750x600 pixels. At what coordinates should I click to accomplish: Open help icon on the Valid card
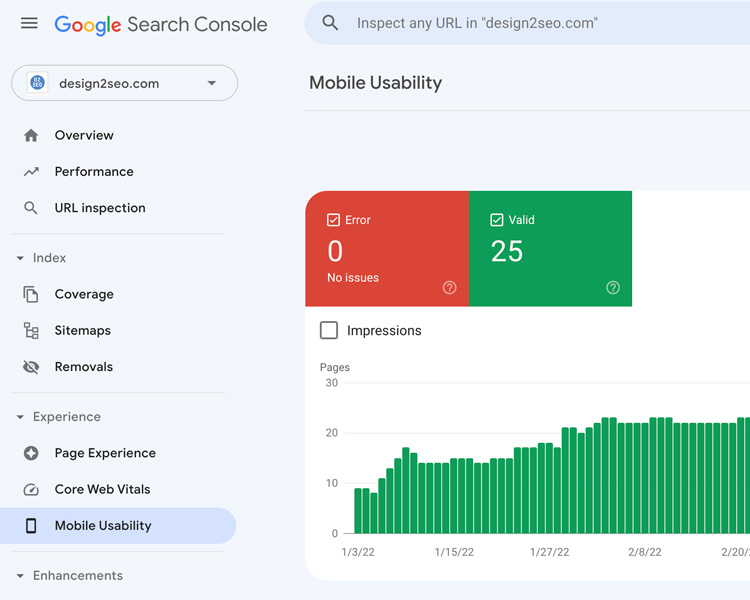613,288
